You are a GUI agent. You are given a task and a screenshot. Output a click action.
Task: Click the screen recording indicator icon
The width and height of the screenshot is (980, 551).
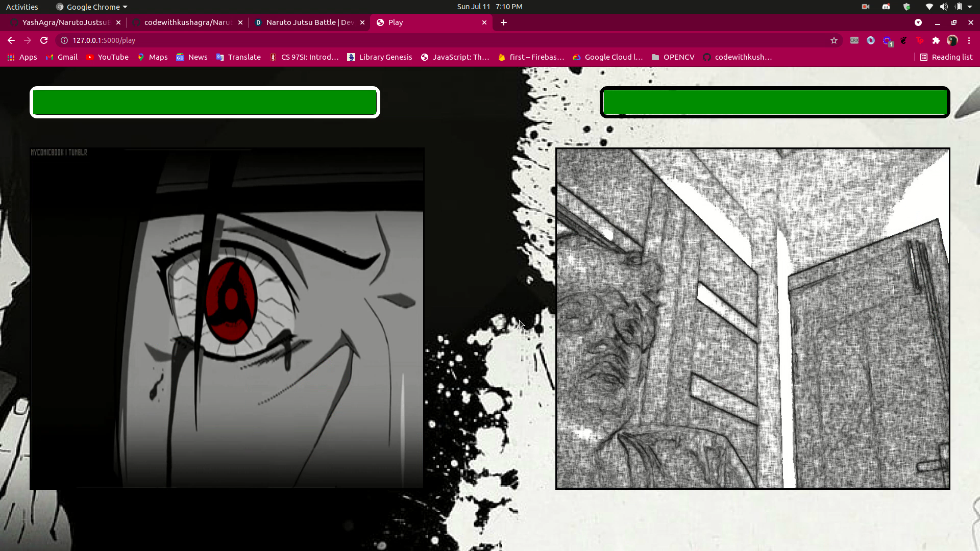(866, 7)
